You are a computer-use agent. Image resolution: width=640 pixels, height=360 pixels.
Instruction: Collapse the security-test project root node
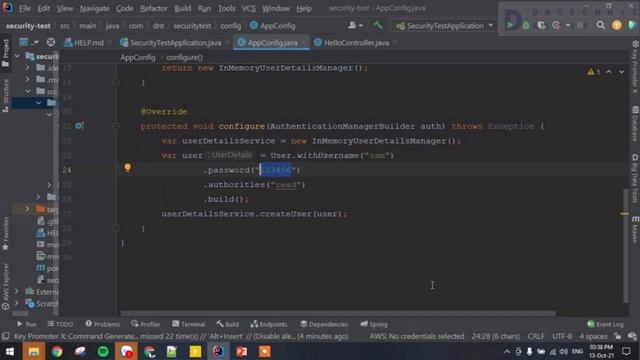pyautogui.click(x=17, y=56)
